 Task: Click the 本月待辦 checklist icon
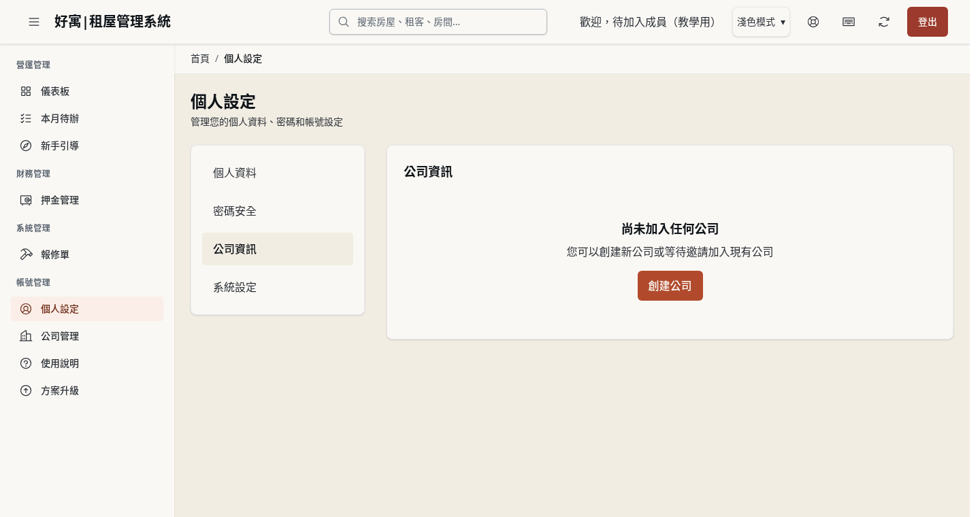[26, 118]
